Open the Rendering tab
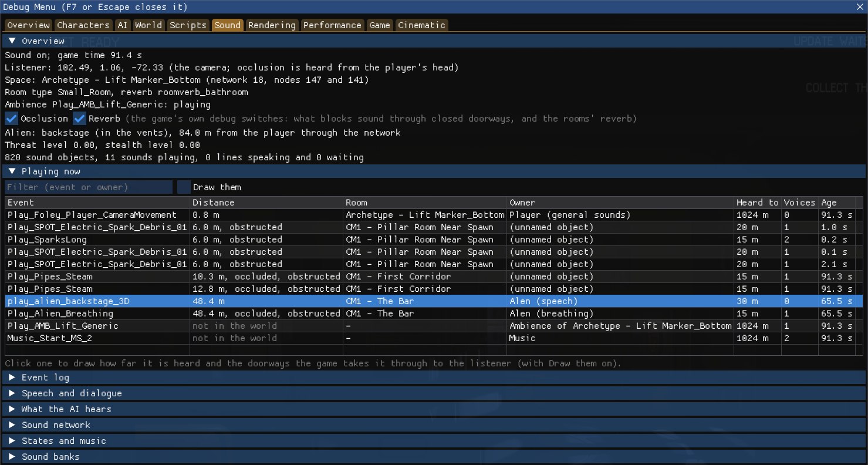868x465 pixels. (272, 25)
